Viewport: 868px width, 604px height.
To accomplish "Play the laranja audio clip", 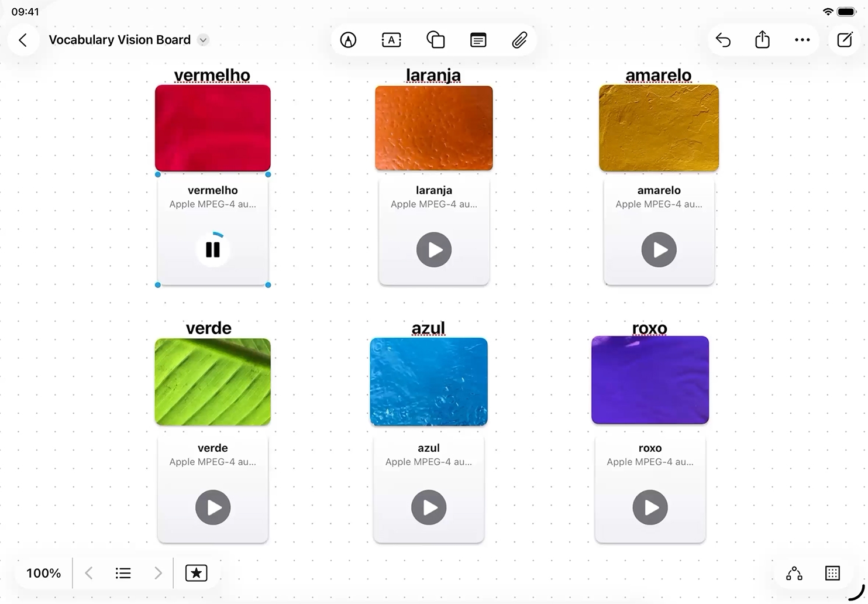I will tap(434, 250).
